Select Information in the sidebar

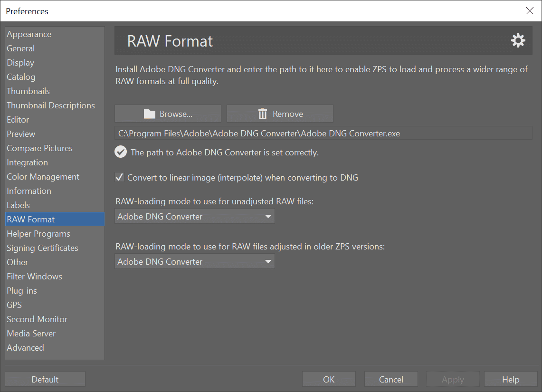click(55, 191)
